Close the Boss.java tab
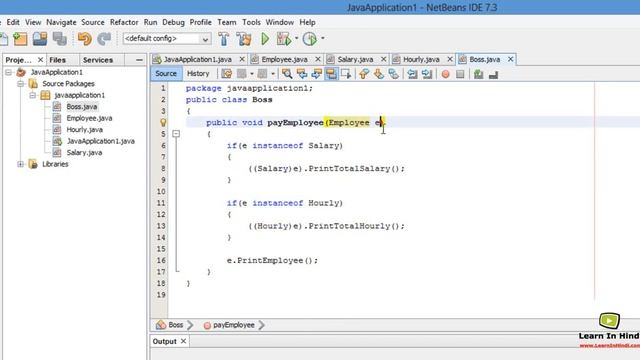The width and height of the screenshot is (640, 360). [x=510, y=60]
